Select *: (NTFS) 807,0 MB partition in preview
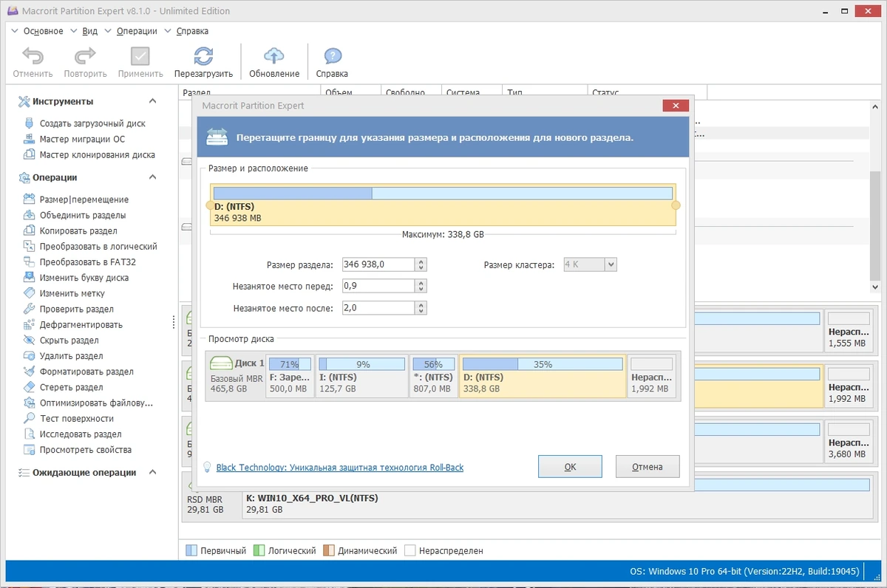Screen dimensions: 887x588 coord(433,376)
